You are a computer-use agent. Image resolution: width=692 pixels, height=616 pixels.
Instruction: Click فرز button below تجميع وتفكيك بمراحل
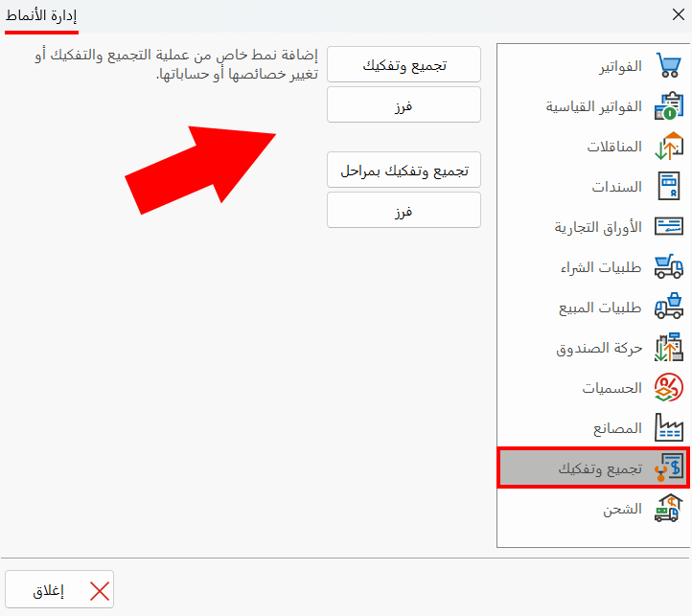click(404, 210)
